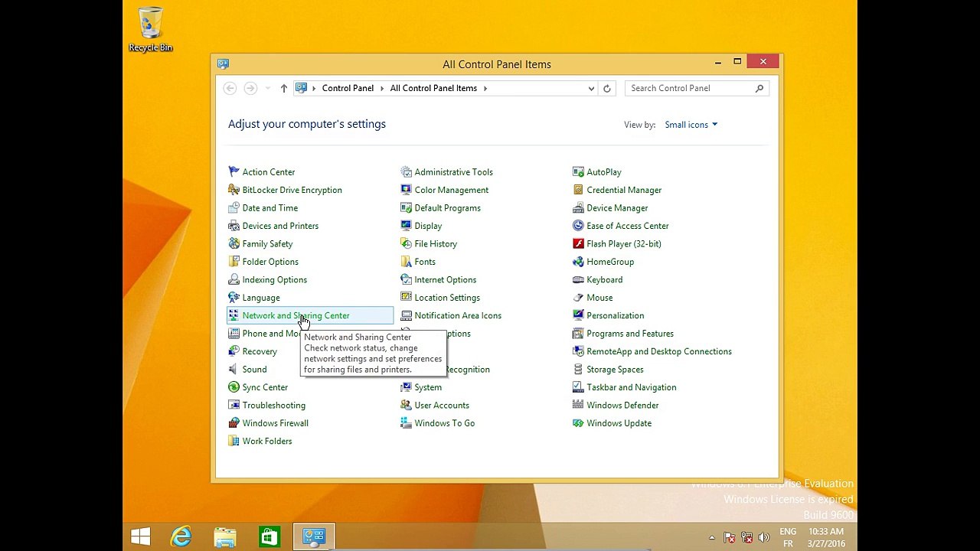
Task: Click the Sync Center icon
Action: point(234,387)
